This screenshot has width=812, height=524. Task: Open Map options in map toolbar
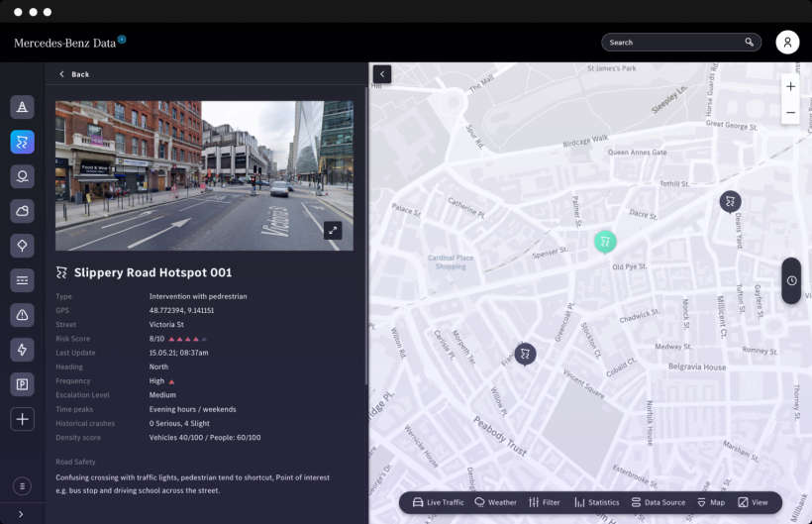(x=711, y=502)
